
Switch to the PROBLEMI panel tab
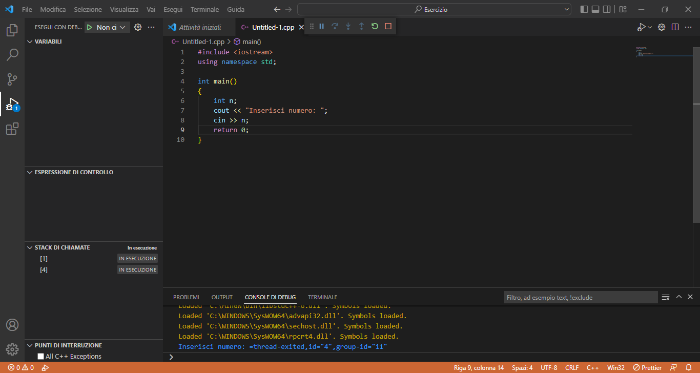[186, 297]
